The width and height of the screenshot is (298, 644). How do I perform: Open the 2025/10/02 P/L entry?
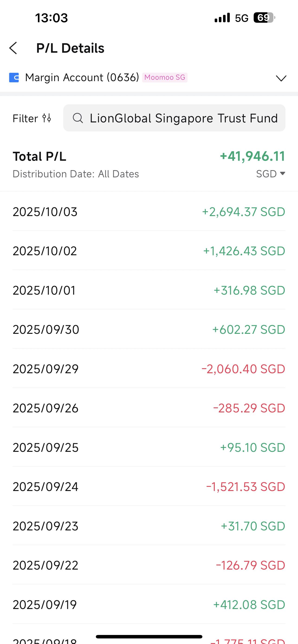click(x=149, y=251)
